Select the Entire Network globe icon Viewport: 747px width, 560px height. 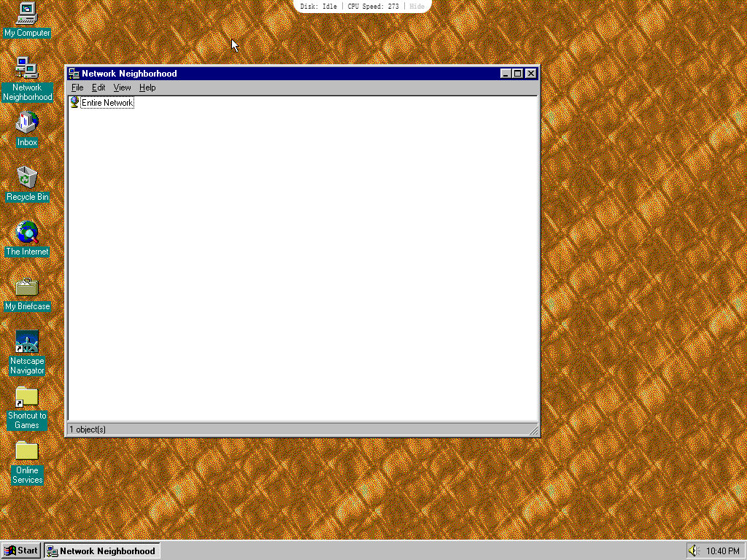[x=74, y=103]
